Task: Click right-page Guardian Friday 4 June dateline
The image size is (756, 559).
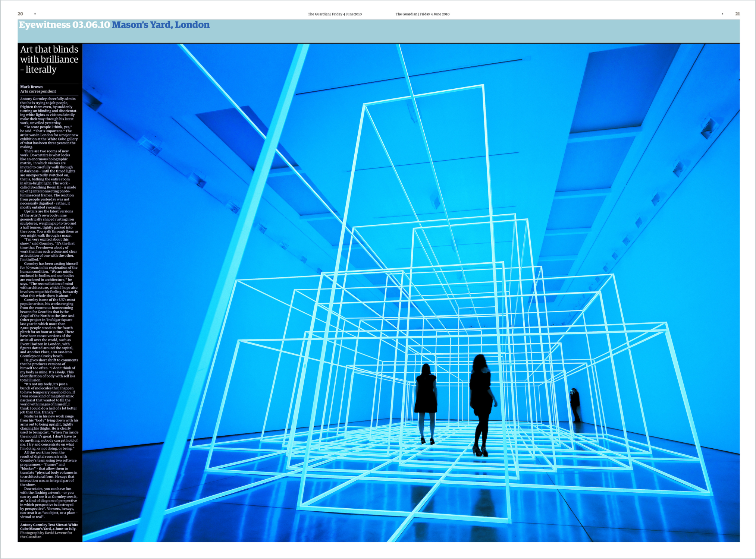Action: 422,14
